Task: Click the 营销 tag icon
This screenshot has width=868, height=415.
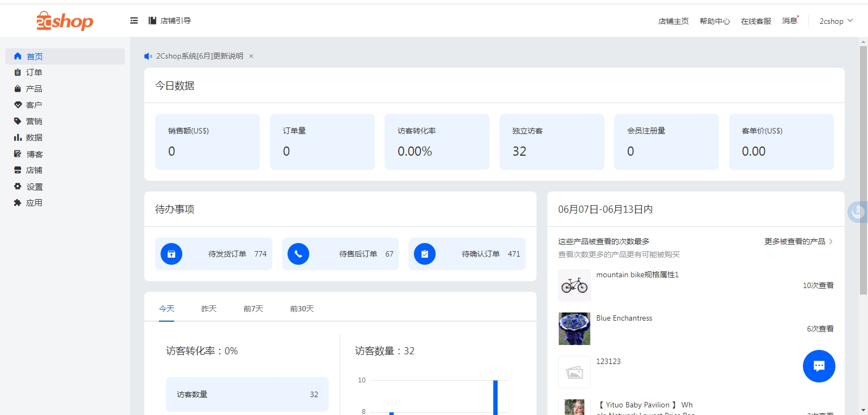Action: pyautogui.click(x=18, y=121)
